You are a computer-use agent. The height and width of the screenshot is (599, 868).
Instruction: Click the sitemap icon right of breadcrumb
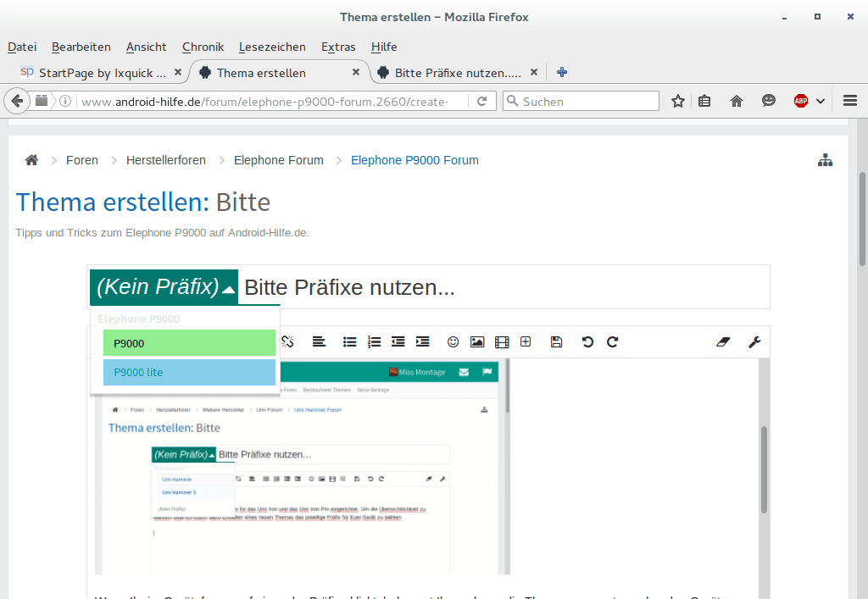pos(826,160)
